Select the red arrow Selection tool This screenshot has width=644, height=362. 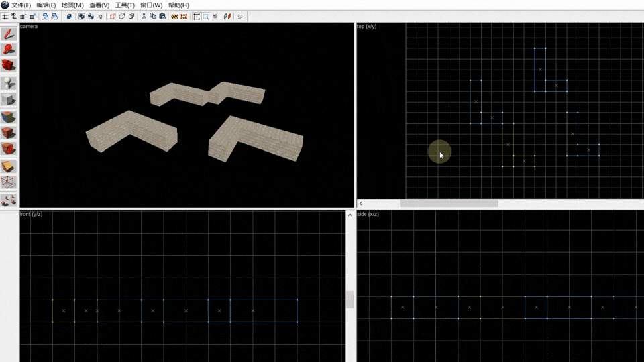click(9, 34)
